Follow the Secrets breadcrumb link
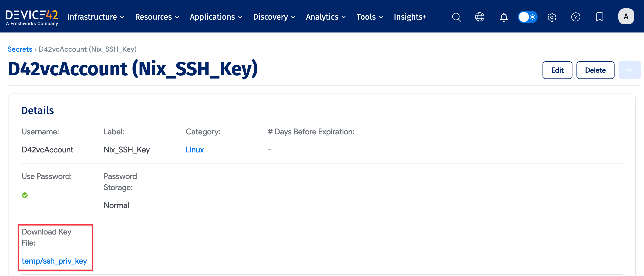The image size is (644, 276). coord(20,49)
